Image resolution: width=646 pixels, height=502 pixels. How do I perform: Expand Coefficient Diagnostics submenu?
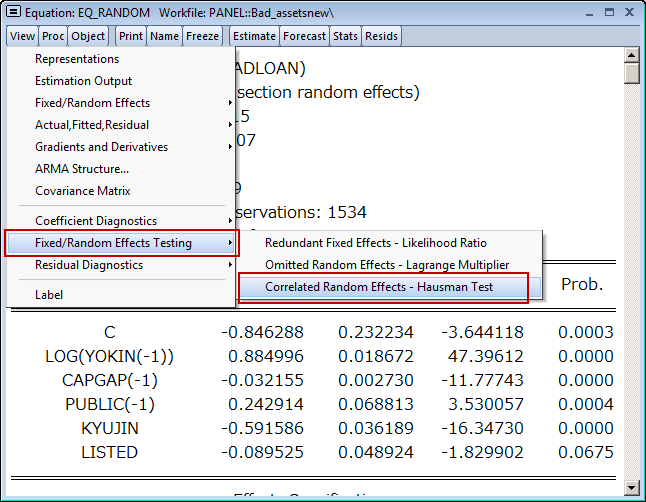tap(96, 221)
